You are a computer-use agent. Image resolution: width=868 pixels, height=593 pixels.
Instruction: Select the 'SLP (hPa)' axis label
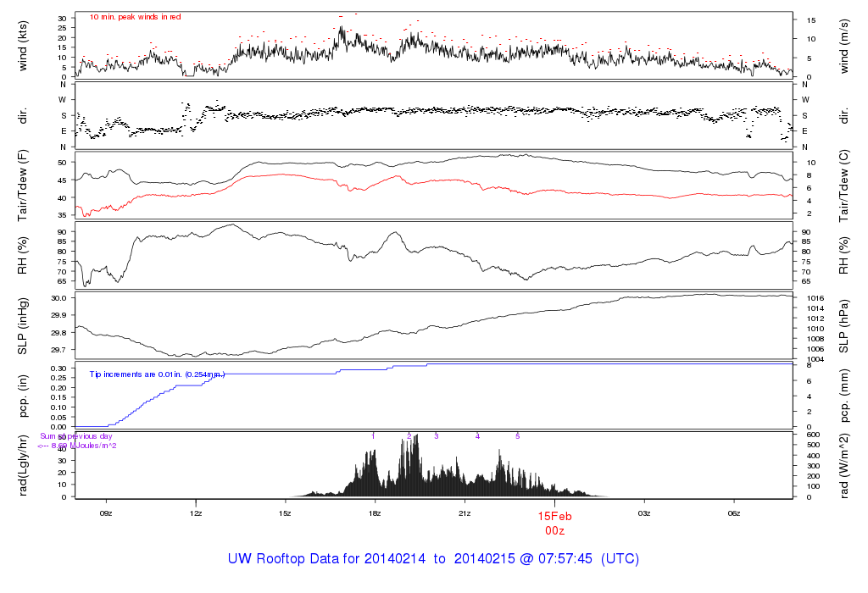click(843, 326)
